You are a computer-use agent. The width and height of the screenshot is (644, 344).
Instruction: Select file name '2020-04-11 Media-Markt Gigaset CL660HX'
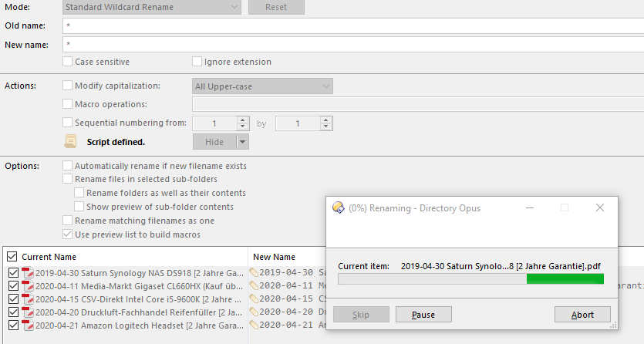(x=140, y=286)
